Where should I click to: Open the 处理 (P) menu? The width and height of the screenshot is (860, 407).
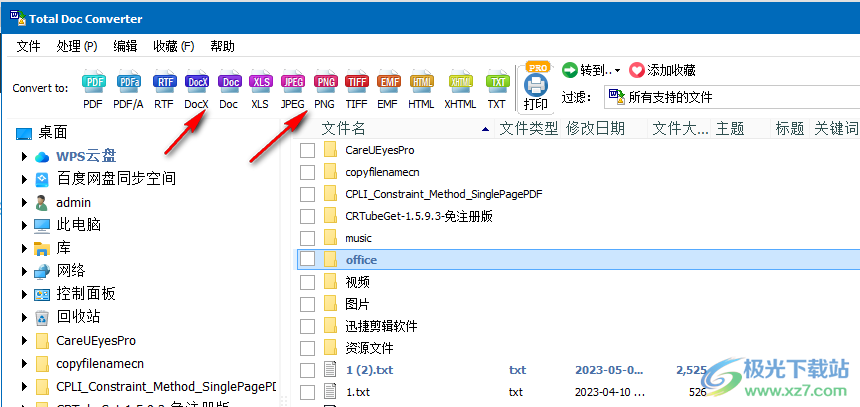[x=77, y=47]
